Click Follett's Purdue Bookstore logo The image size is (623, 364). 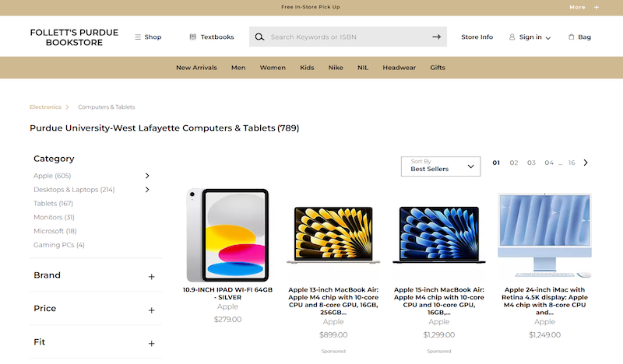[x=74, y=37]
